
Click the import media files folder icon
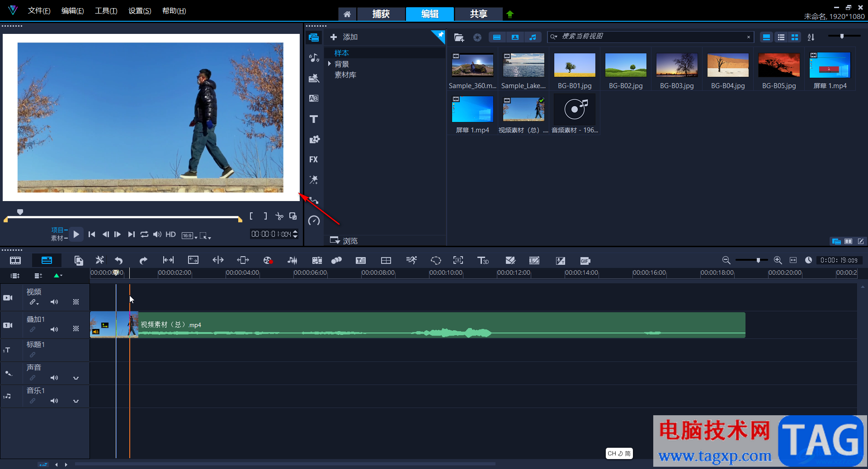[459, 38]
